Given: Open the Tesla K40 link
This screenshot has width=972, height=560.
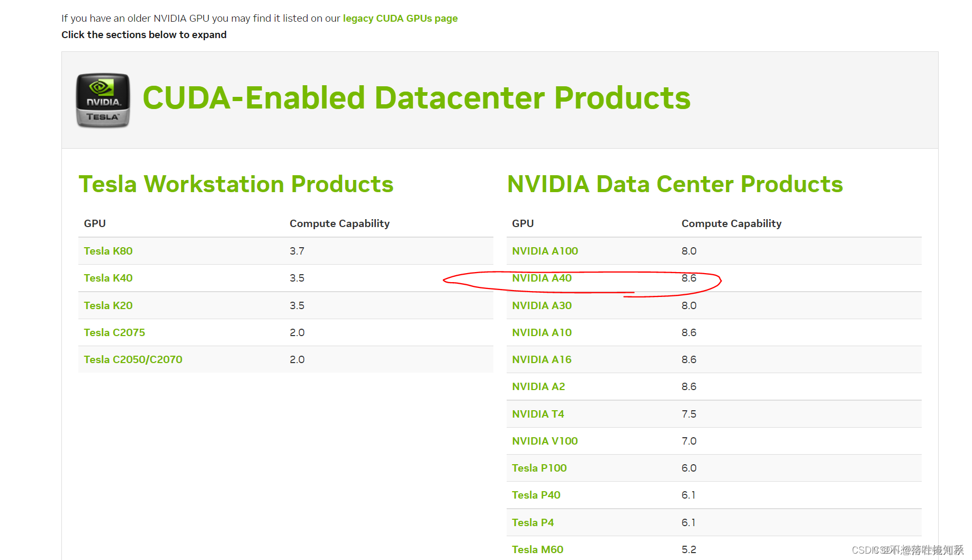Looking at the screenshot, I should 108,278.
